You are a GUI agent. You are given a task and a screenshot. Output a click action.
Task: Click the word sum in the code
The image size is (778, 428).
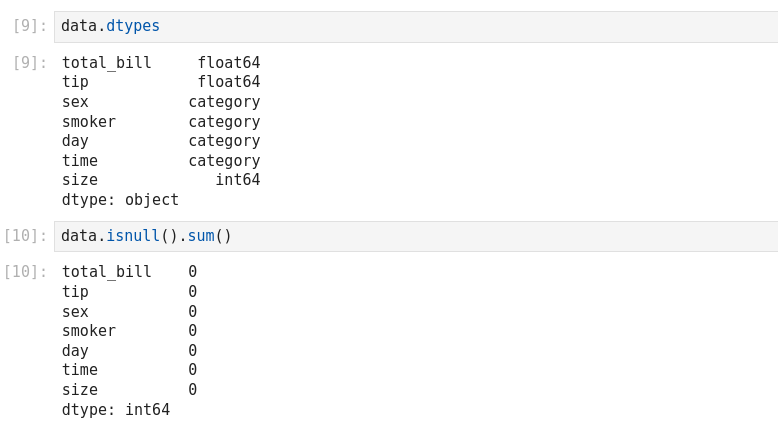(200, 237)
